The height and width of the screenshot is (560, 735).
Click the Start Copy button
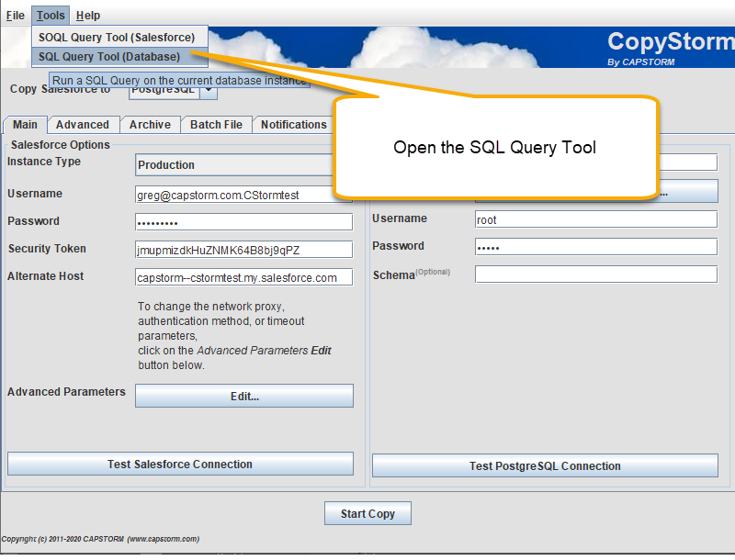coord(368,514)
